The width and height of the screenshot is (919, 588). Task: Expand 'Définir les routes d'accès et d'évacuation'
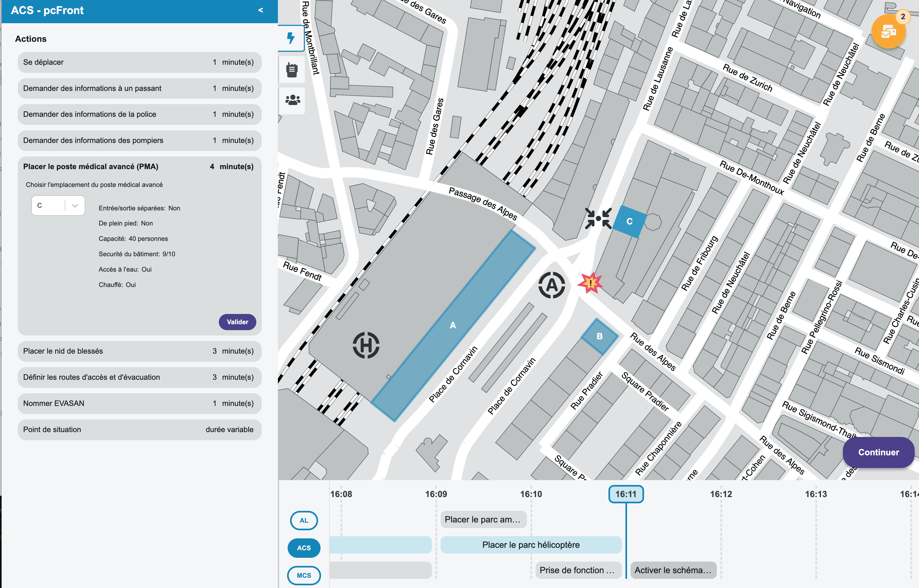[139, 377]
